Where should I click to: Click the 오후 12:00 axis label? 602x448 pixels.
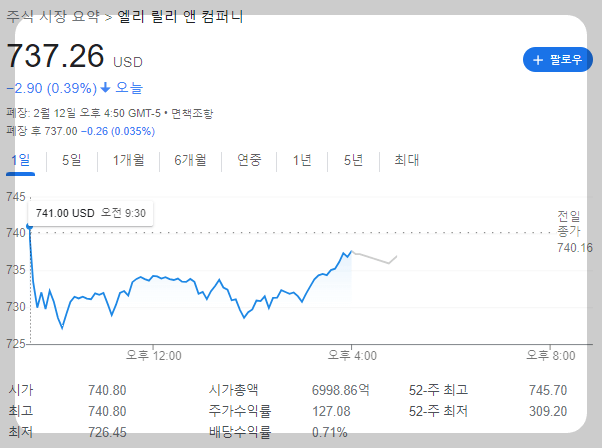pos(154,355)
